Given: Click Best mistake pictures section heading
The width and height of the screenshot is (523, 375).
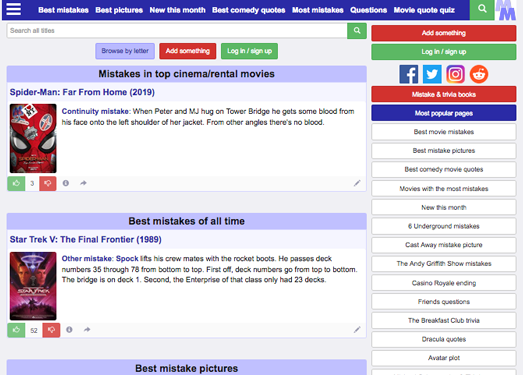Looking at the screenshot, I should tap(186, 368).
